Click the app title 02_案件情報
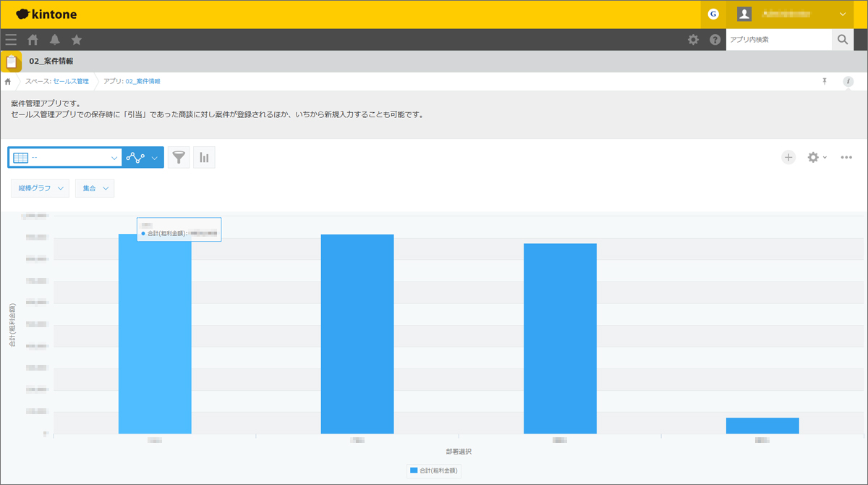This screenshot has height=485, width=868. (x=51, y=62)
